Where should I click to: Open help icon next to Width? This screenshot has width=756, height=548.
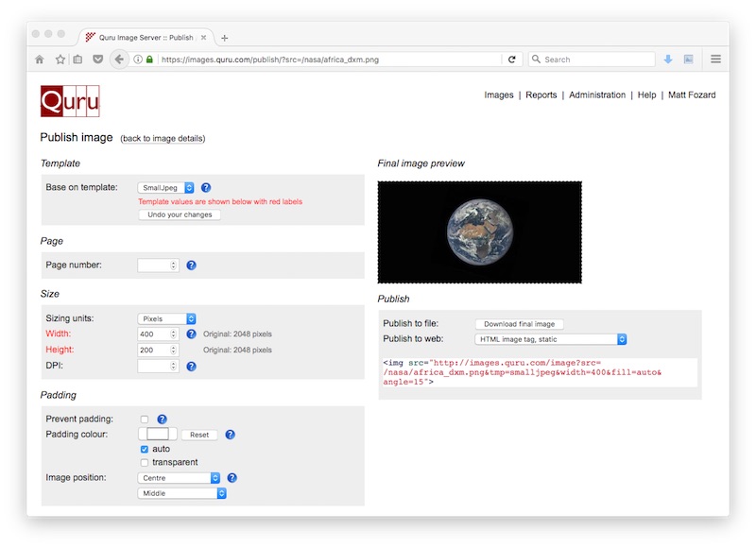192,334
